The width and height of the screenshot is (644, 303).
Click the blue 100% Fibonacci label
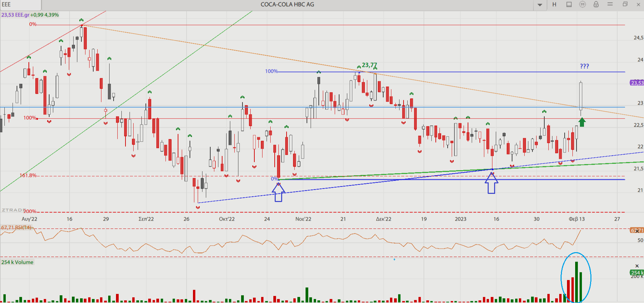(x=271, y=71)
